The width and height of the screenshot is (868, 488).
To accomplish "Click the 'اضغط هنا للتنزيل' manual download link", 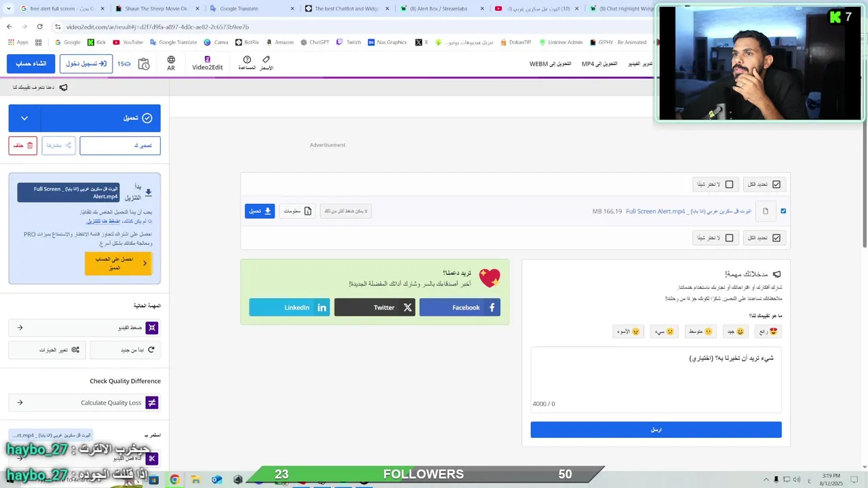I will 103,222.
